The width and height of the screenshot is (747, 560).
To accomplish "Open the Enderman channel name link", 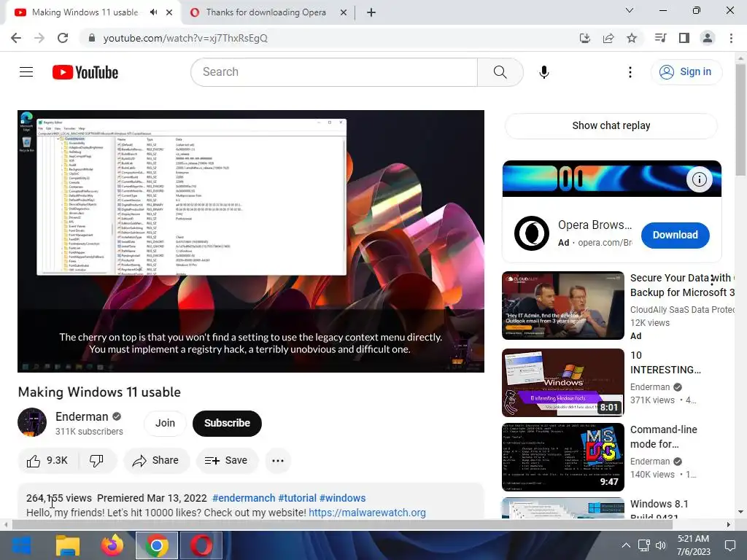I will click(82, 416).
